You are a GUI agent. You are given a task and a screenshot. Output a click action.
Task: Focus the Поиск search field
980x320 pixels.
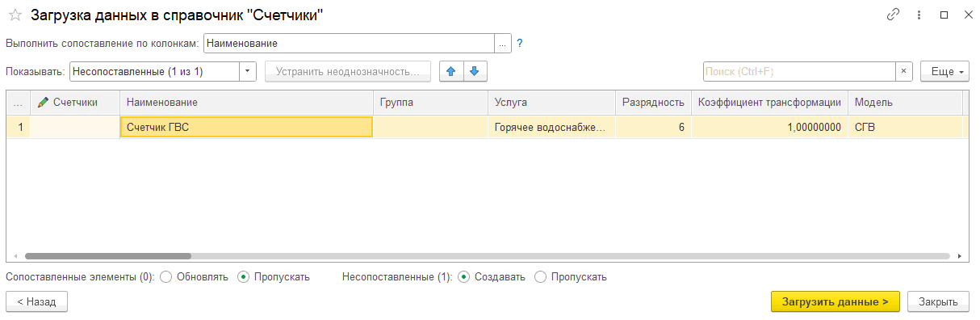(799, 71)
